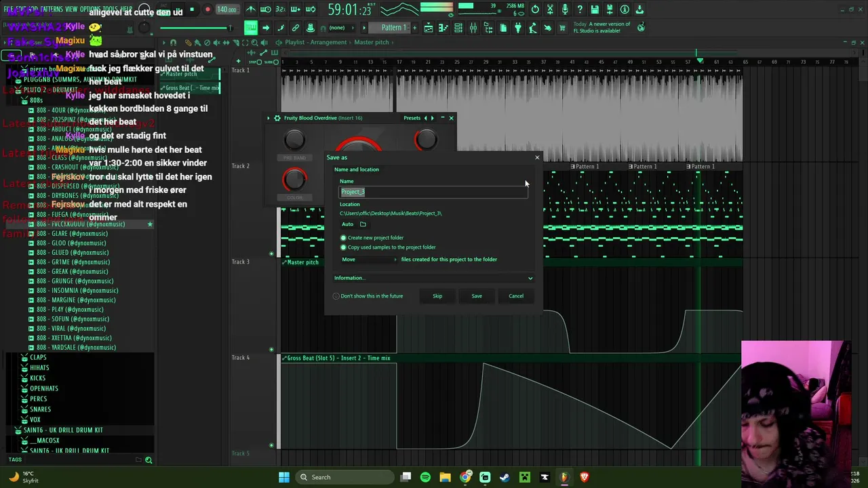
Task: Toggle the Track 3 mute switch dot
Action: click(x=272, y=350)
